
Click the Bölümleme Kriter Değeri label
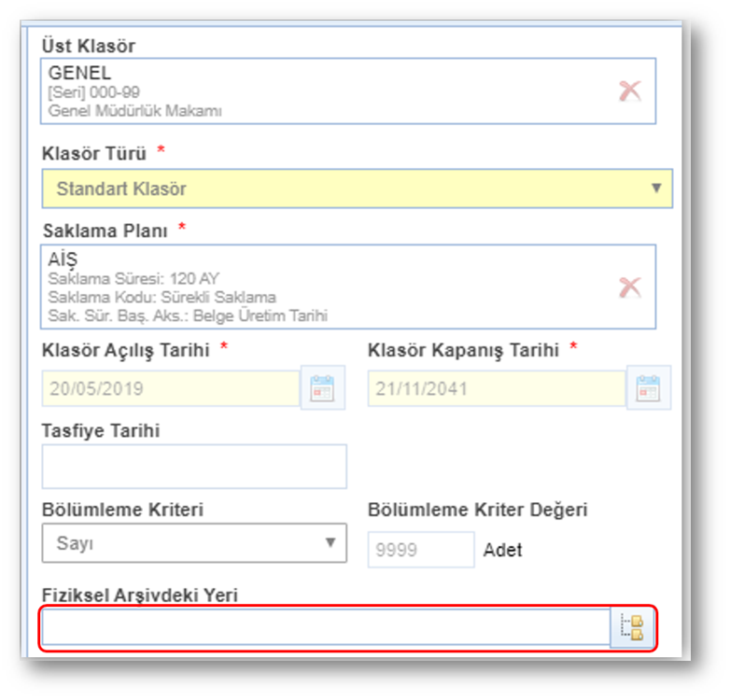point(477,511)
